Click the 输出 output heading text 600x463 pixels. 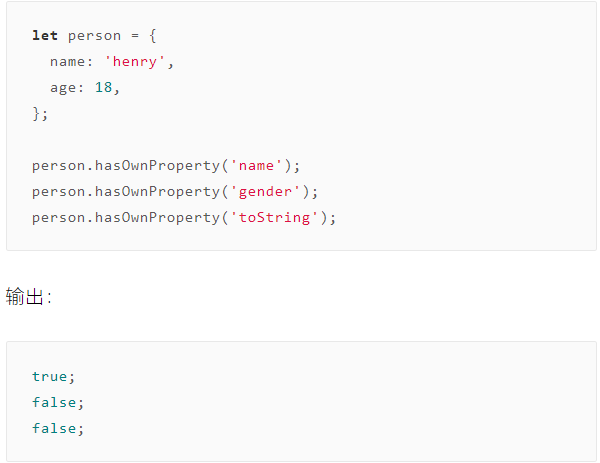pos(24,297)
